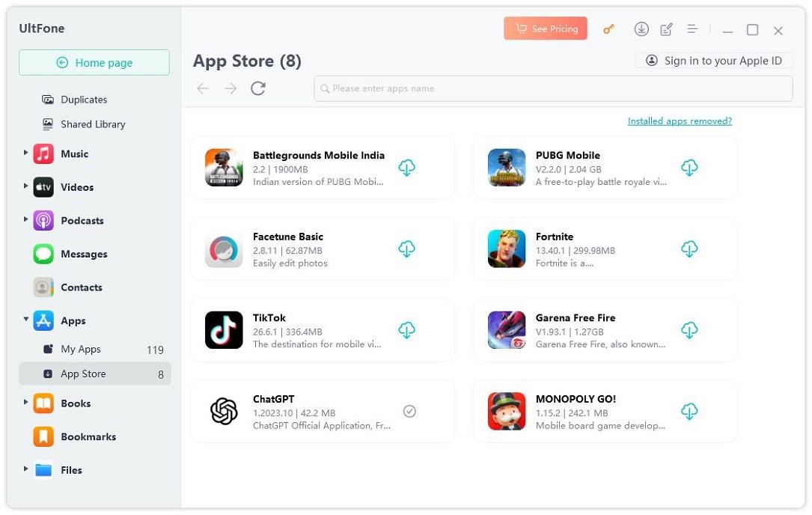Expand the Videos section
The image size is (812, 515).
[25, 186]
